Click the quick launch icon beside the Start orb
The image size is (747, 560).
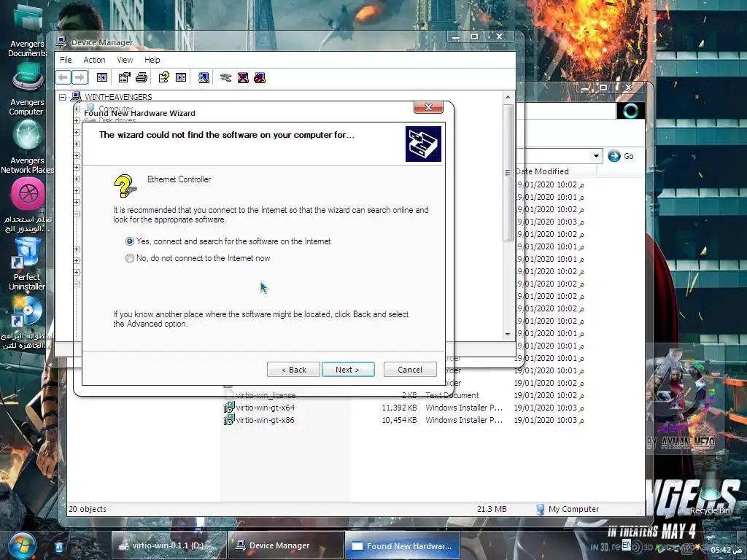click(x=58, y=546)
